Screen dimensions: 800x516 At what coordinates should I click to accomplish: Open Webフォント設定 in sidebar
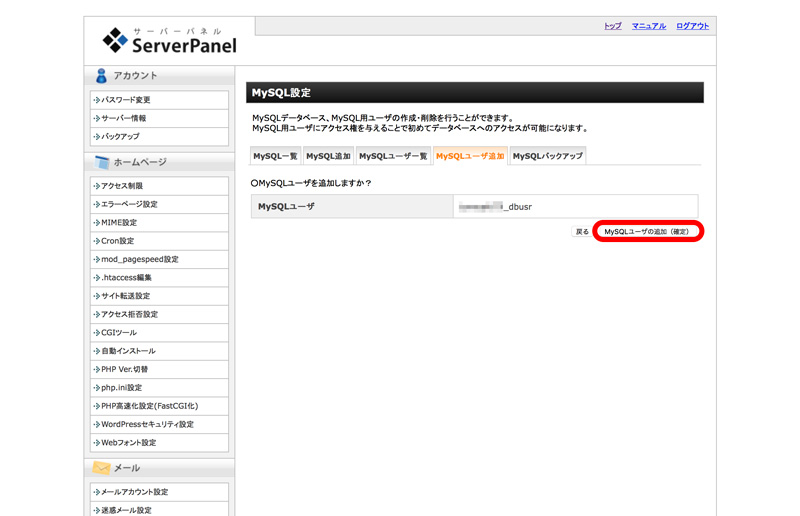point(159,443)
